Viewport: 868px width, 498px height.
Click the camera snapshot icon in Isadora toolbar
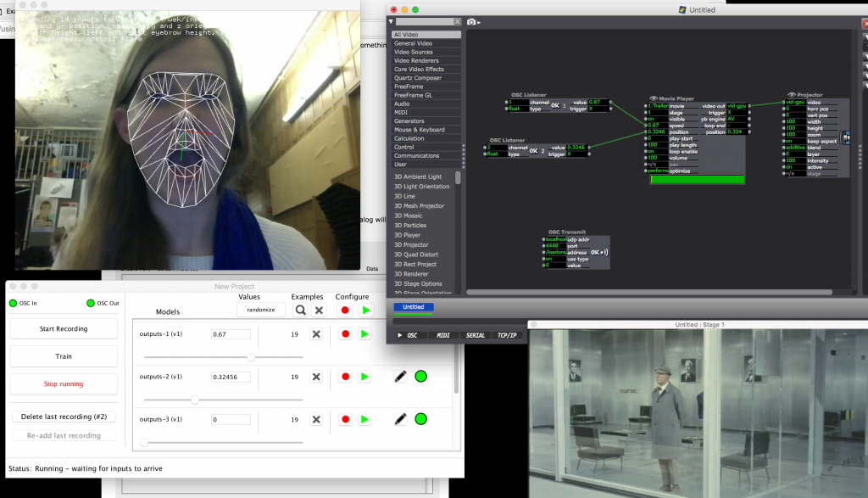tap(471, 21)
